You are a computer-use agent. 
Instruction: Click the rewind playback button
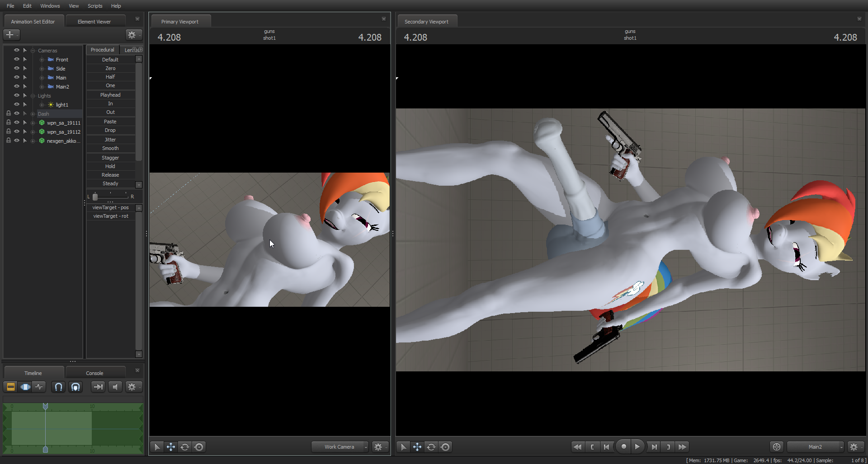[x=577, y=447]
